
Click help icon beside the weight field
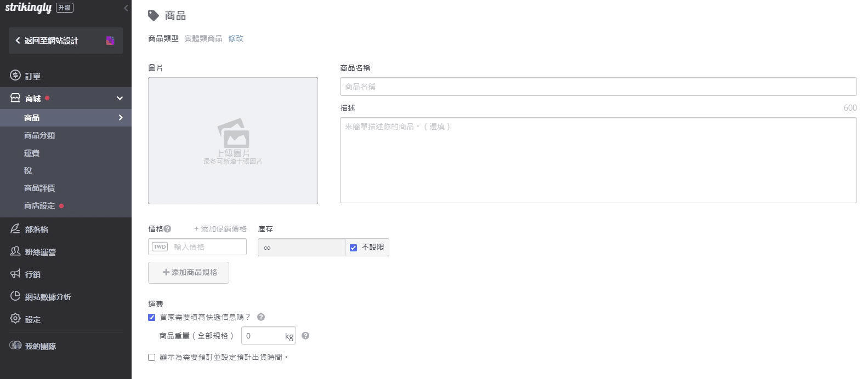[x=305, y=336]
